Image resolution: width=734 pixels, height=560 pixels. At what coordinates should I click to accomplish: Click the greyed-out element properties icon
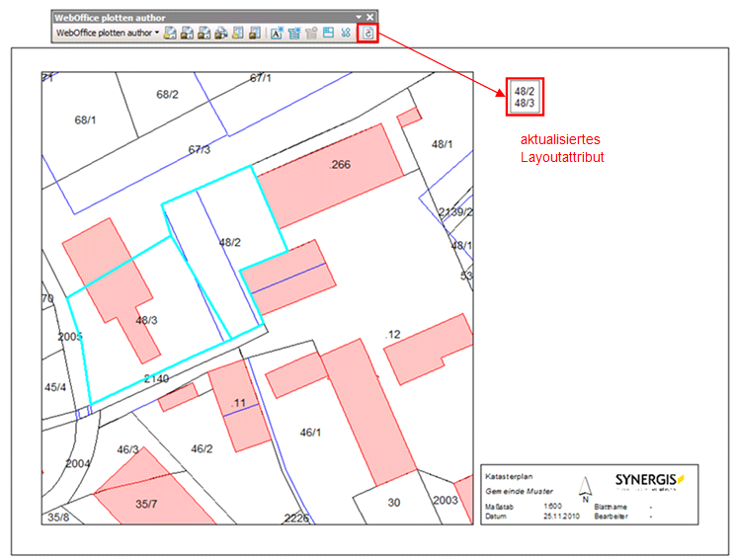point(311,33)
